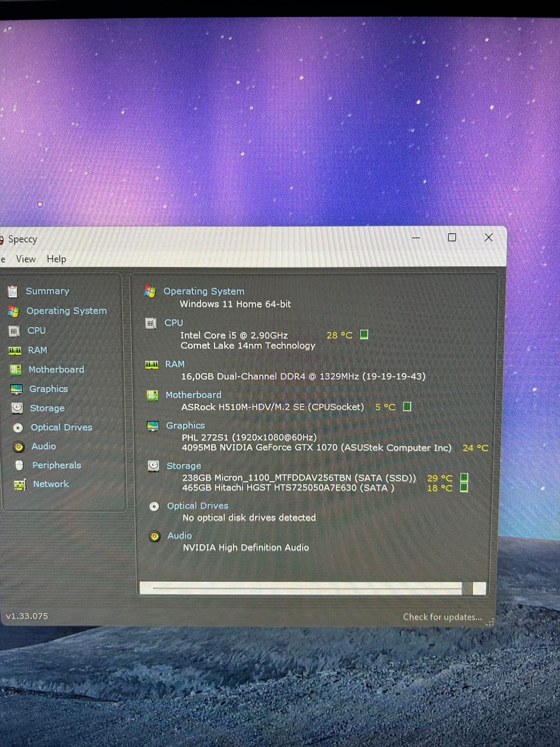Click Check for updates link

coord(442,617)
